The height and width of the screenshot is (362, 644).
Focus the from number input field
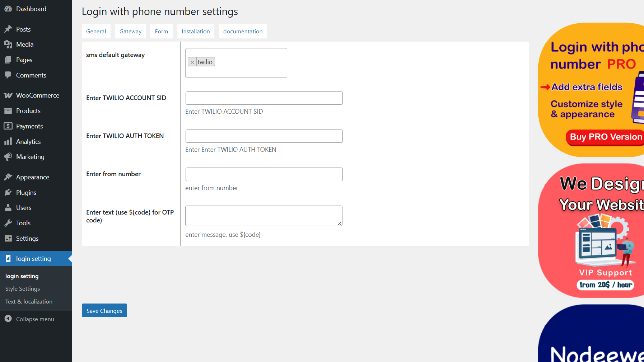264,174
